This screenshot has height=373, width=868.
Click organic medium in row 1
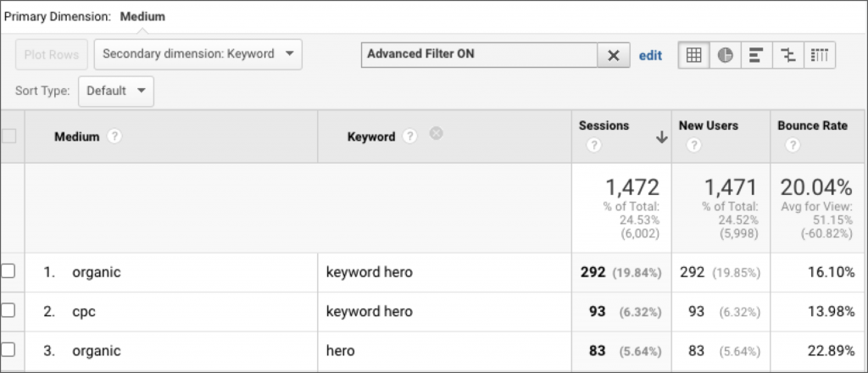coord(97,272)
